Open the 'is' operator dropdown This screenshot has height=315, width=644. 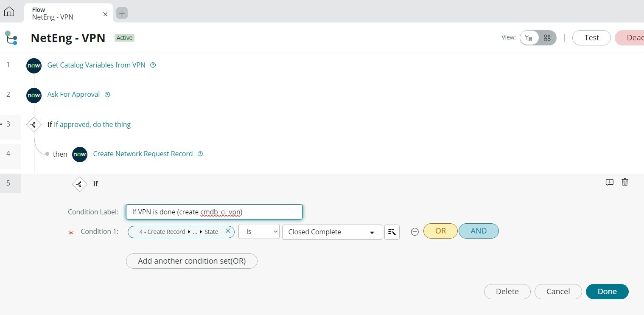(x=259, y=232)
